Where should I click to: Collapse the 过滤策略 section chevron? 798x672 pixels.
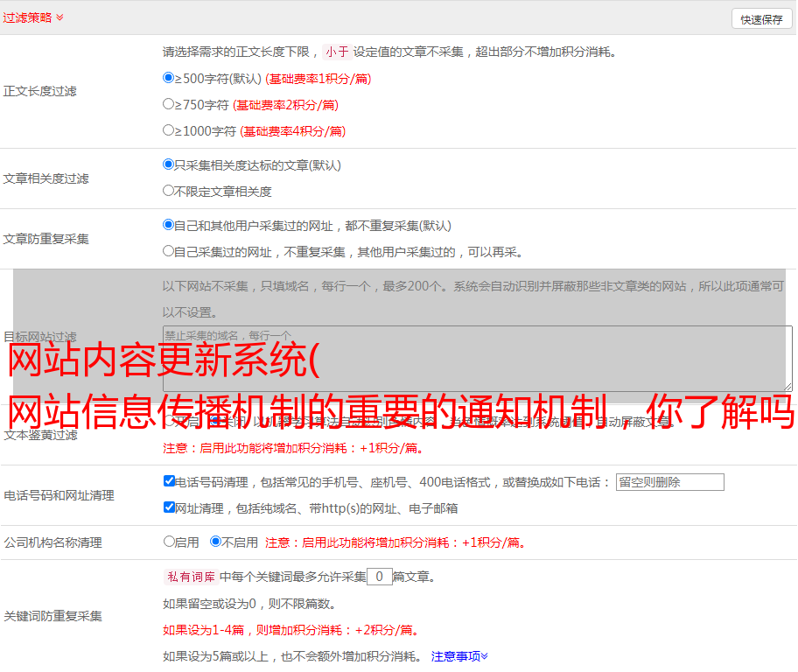59,17
